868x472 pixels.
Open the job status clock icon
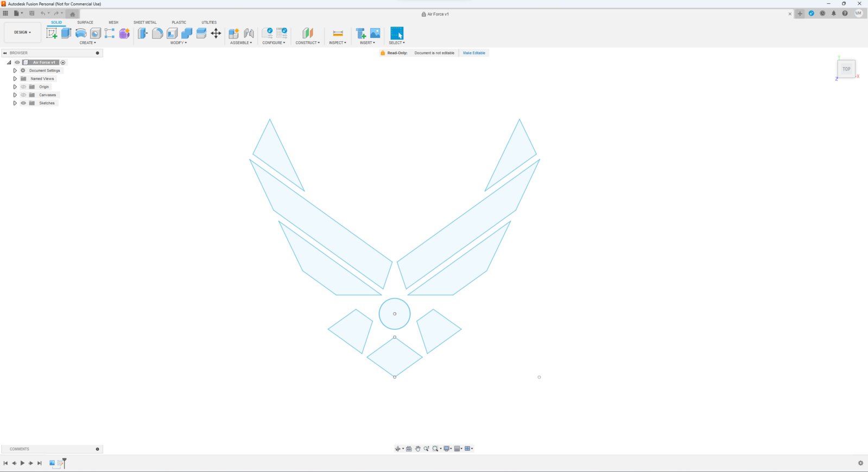tap(822, 14)
